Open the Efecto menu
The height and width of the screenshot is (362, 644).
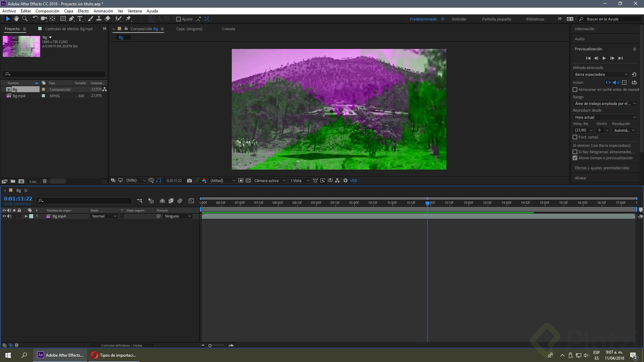click(x=83, y=11)
